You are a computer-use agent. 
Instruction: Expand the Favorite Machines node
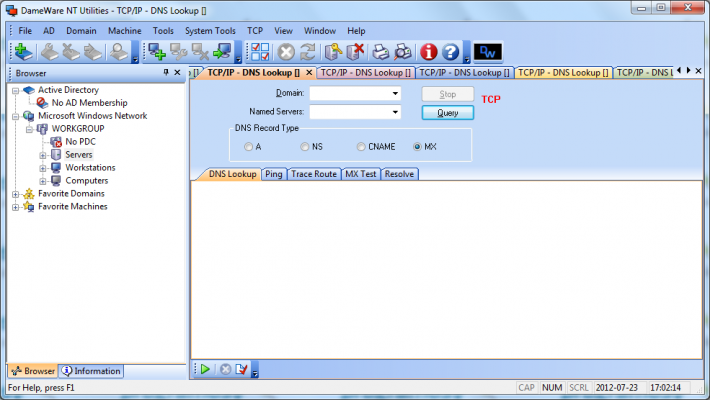click(15, 207)
